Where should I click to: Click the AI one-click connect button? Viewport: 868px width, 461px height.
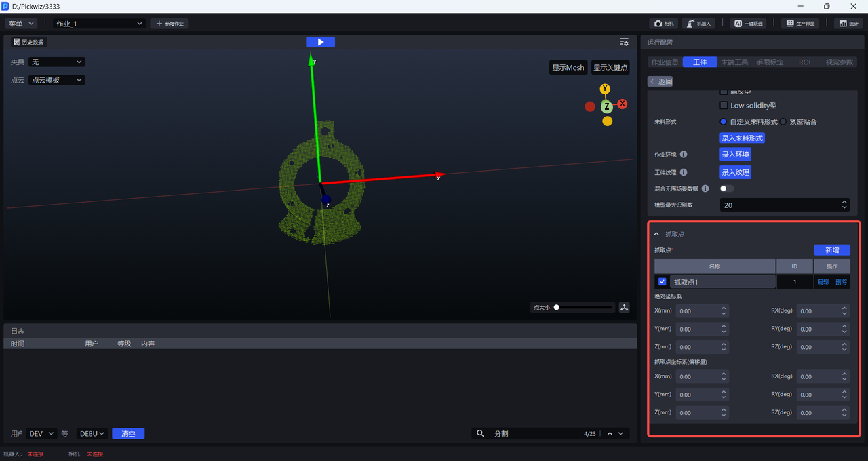tap(748, 23)
